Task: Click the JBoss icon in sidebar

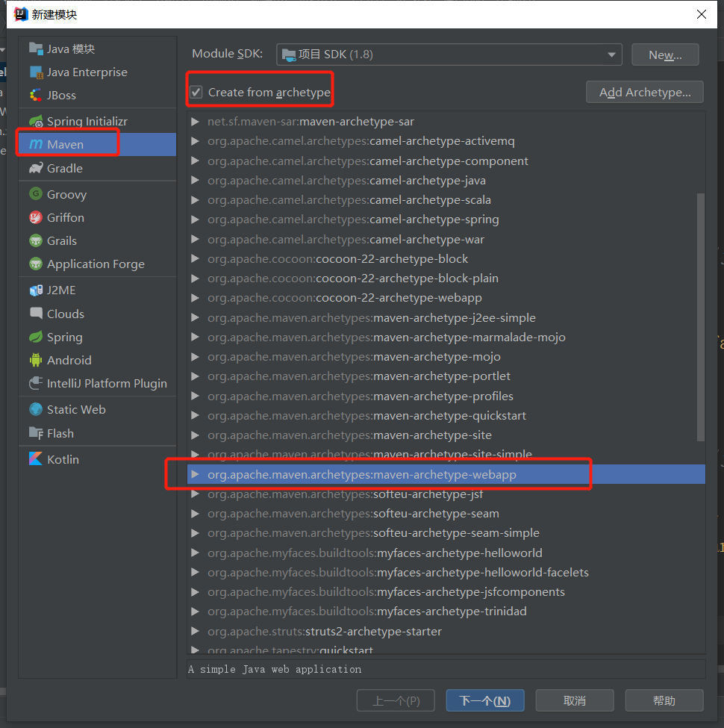Action: [x=36, y=95]
